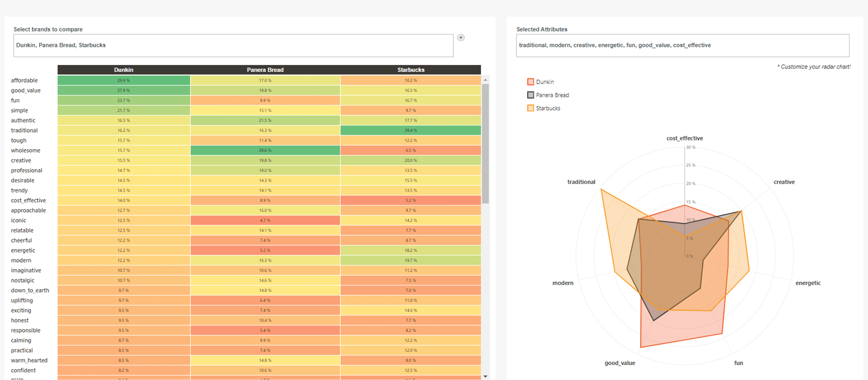Select the 'responsible' attribute row label
Screen dimensions: 868x380
[x=26, y=330]
